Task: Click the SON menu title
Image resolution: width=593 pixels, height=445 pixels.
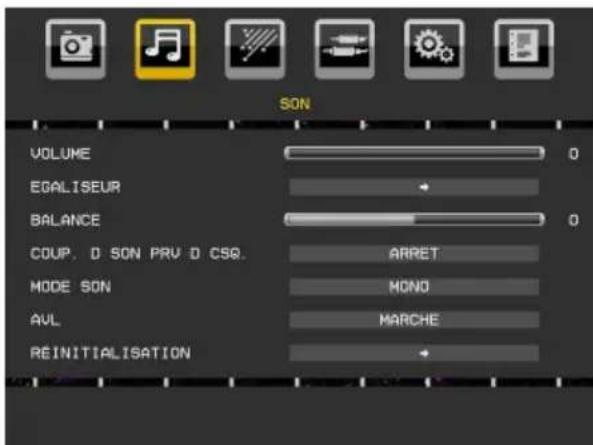Action: tap(295, 104)
